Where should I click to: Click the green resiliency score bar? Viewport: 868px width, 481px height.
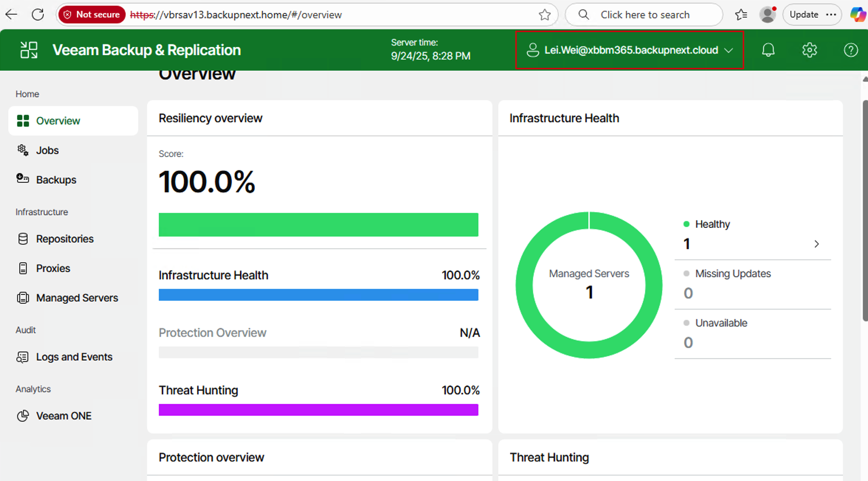(x=318, y=225)
